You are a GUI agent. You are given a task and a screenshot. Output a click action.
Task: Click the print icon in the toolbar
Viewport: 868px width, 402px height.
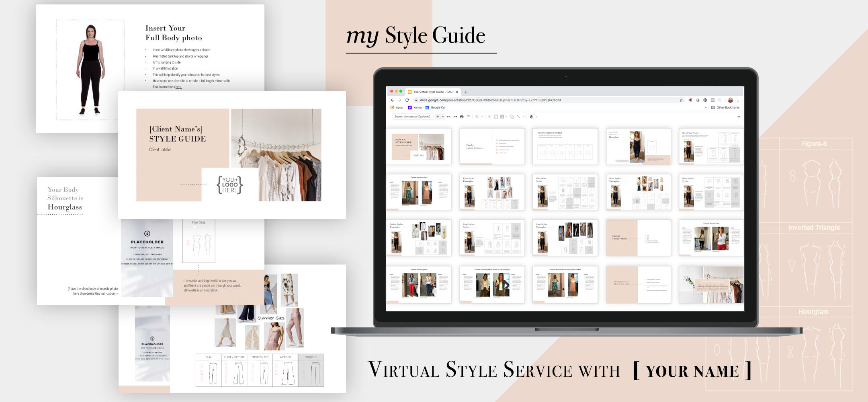pos(462,117)
